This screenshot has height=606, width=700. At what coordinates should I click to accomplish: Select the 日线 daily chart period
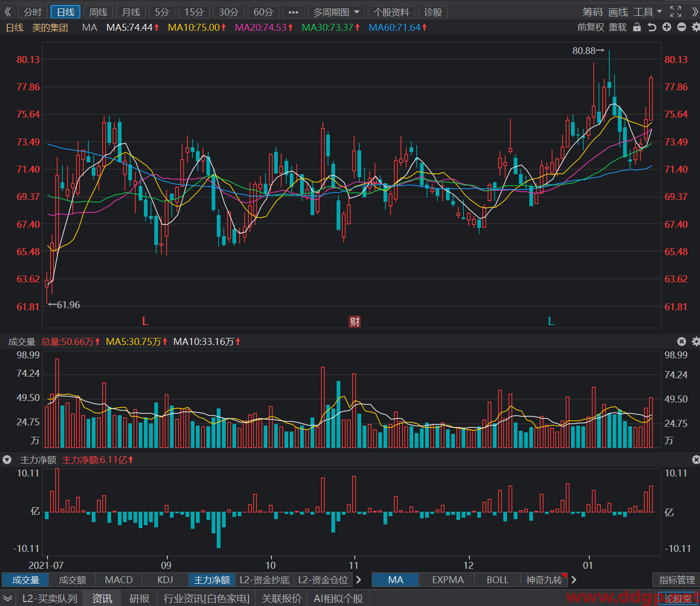click(65, 12)
